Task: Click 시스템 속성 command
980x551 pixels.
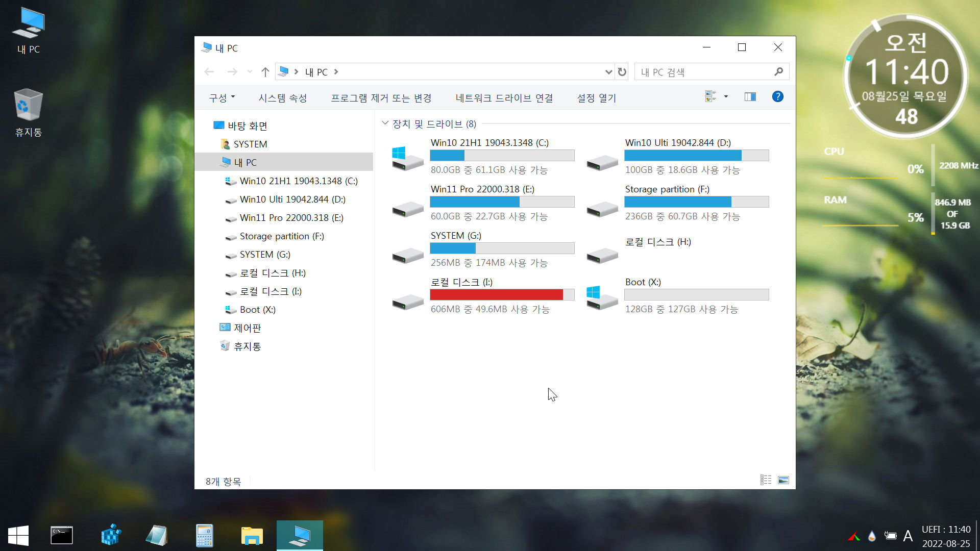Action: click(283, 97)
